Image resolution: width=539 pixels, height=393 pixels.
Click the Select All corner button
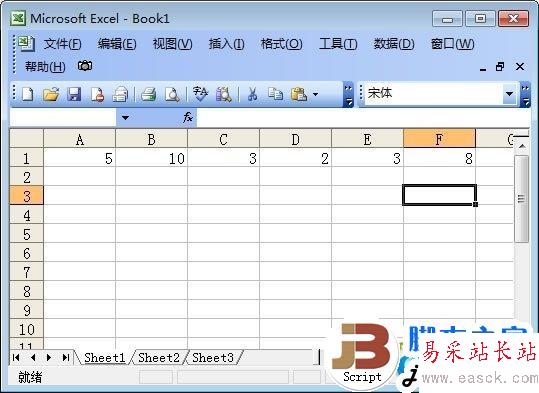[x=26, y=139]
